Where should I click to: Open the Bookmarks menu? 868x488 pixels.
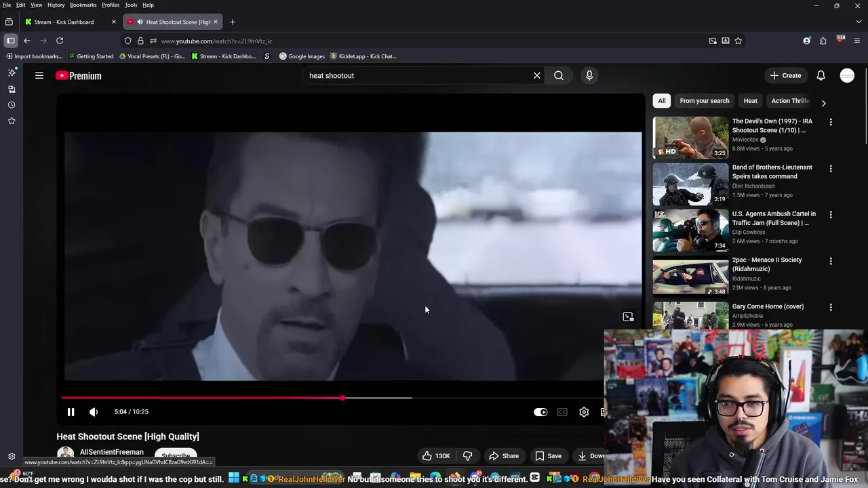coord(83,5)
